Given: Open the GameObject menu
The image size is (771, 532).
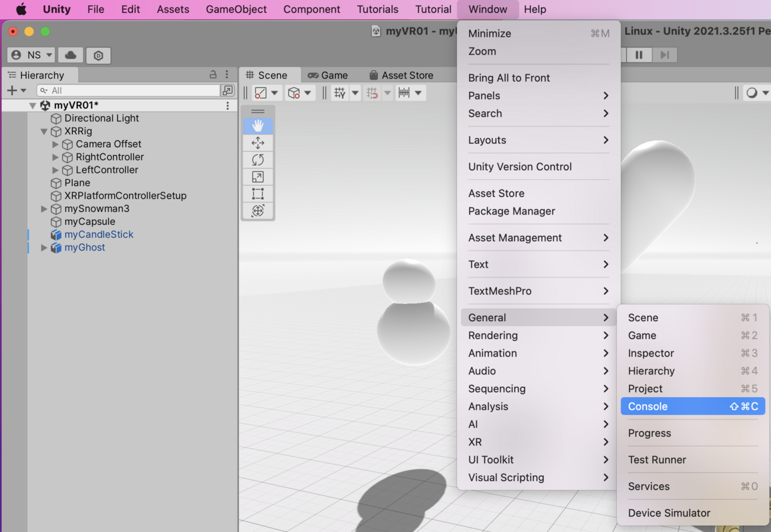Looking at the screenshot, I should (236, 9).
